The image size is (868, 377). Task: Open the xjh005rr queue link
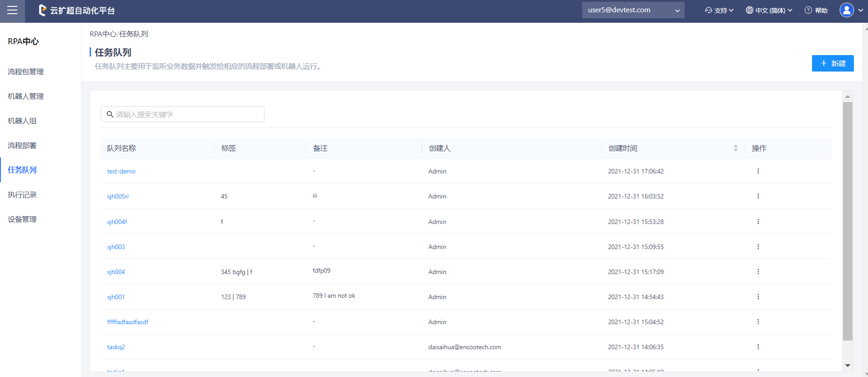point(118,196)
